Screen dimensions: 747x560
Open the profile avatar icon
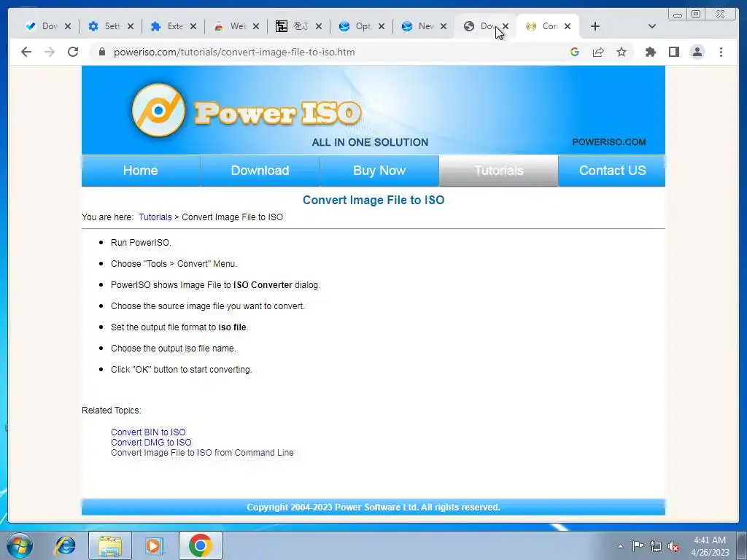pos(697,52)
